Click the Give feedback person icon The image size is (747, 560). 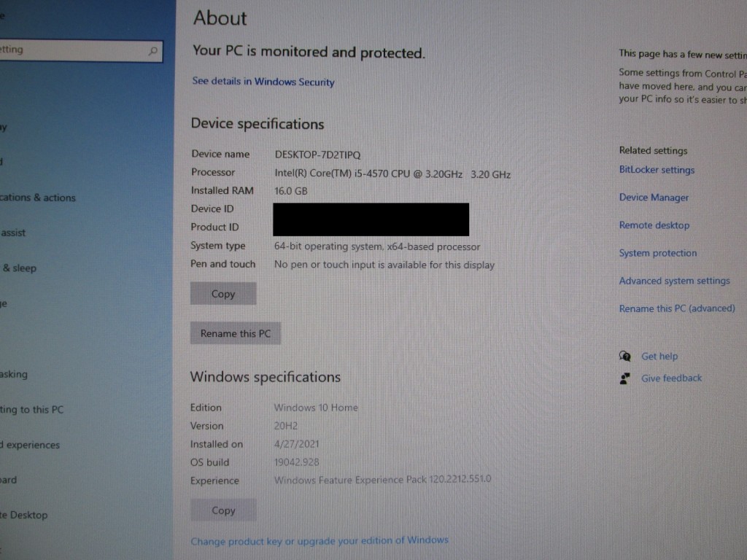point(625,378)
